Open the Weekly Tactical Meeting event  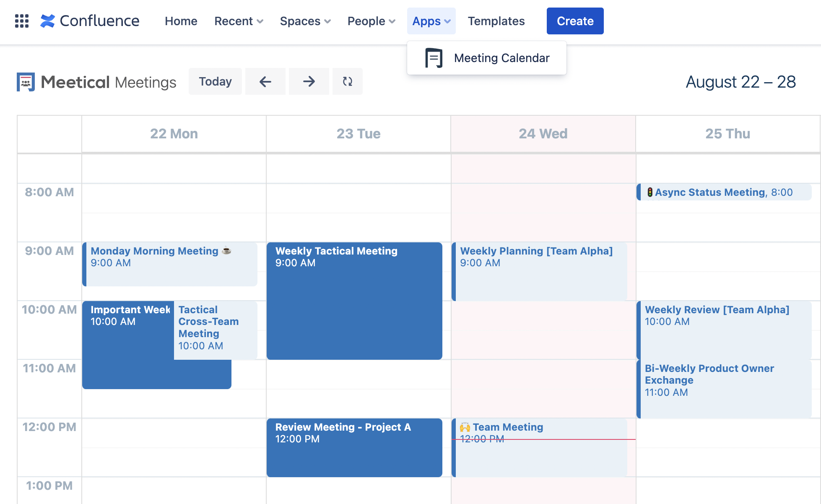[x=354, y=300]
